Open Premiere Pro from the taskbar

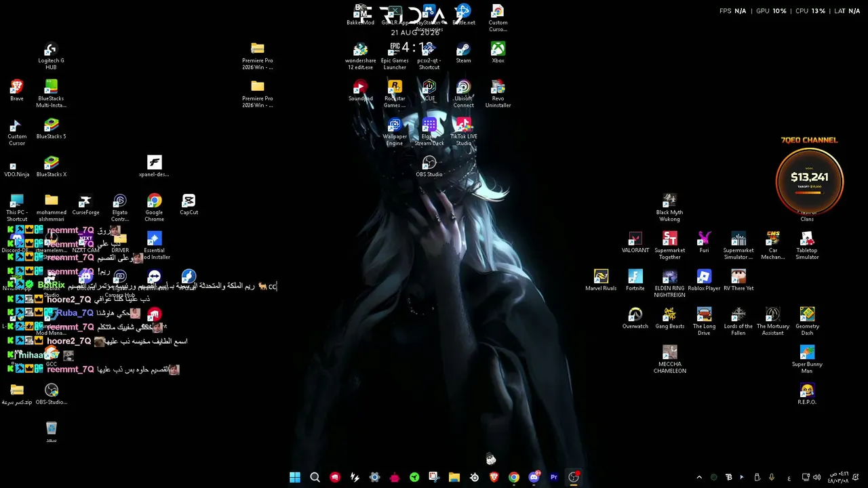click(554, 477)
